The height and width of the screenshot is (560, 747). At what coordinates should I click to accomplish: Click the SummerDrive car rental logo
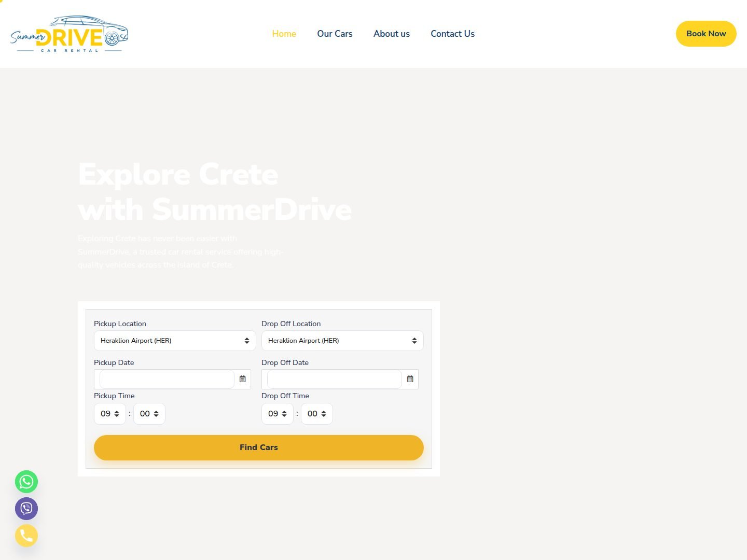[x=70, y=34]
